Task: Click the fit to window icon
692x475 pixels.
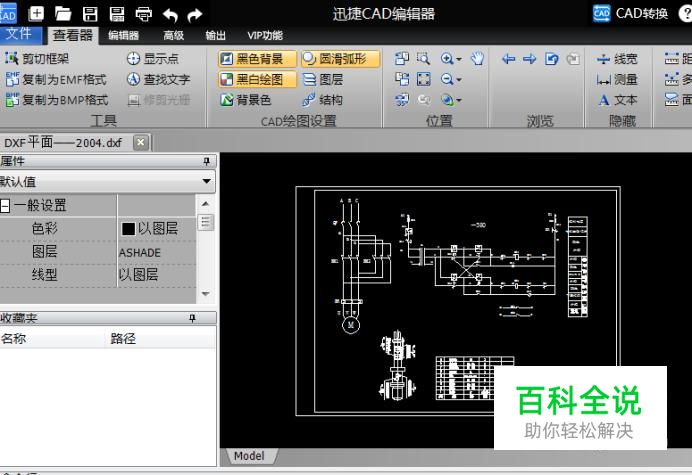Action: [423, 79]
